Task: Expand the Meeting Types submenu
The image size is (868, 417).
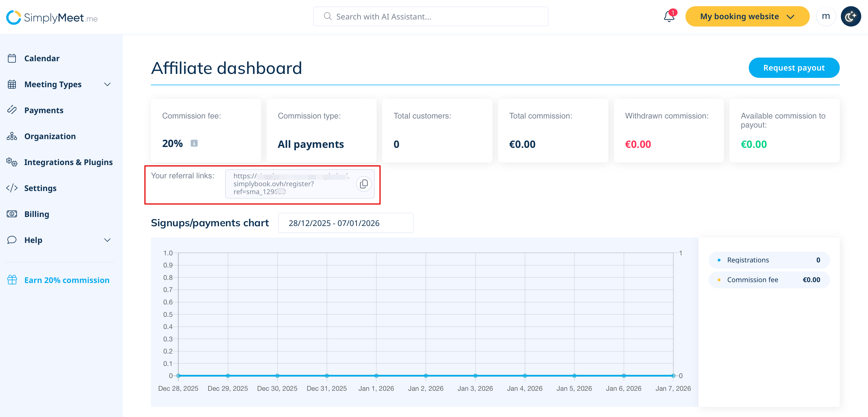Action: point(107,84)
